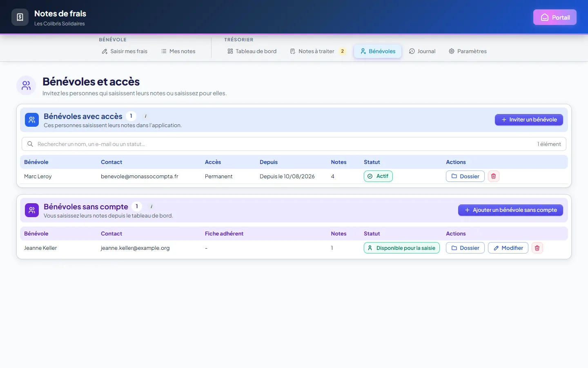Delete Marc Leroy with the trash icon
Screen dimensions: 588x368
493,176
